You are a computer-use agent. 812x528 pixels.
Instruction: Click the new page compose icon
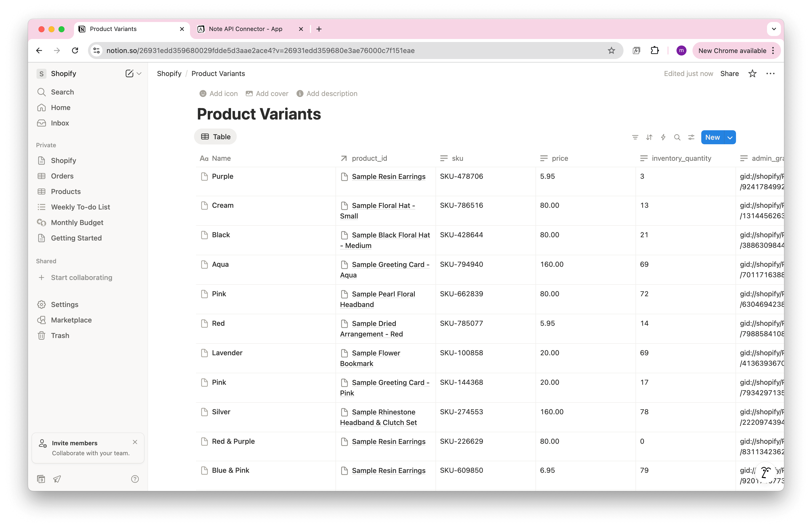129,73
